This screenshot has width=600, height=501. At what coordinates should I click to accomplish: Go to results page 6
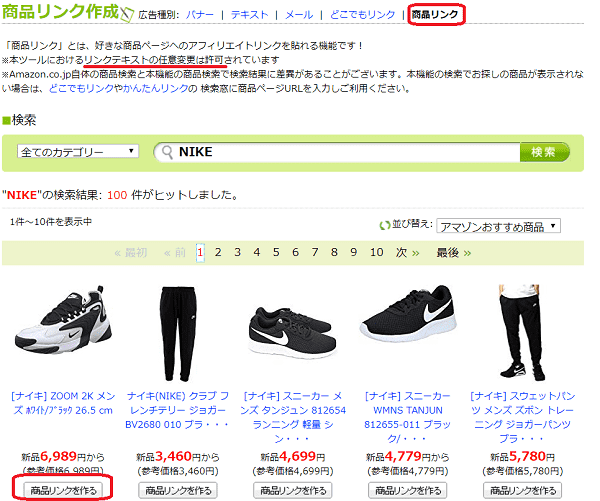pos(295,253)
